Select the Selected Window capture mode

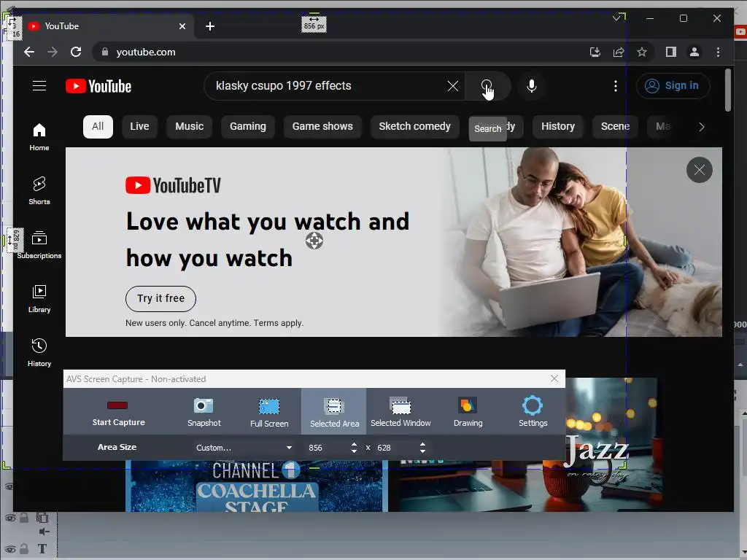click(x=400, y=413)
